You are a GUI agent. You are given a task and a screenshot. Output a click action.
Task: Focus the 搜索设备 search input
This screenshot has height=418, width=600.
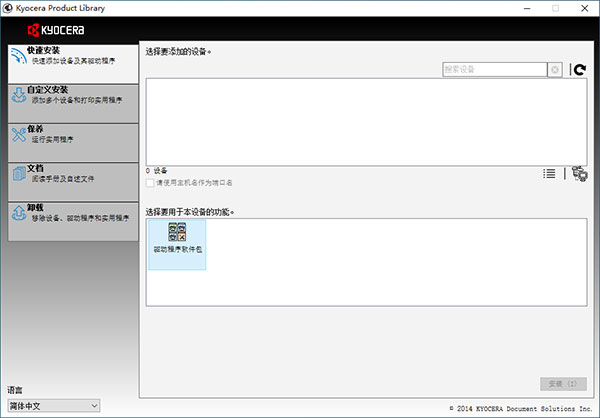click(494, 70)
